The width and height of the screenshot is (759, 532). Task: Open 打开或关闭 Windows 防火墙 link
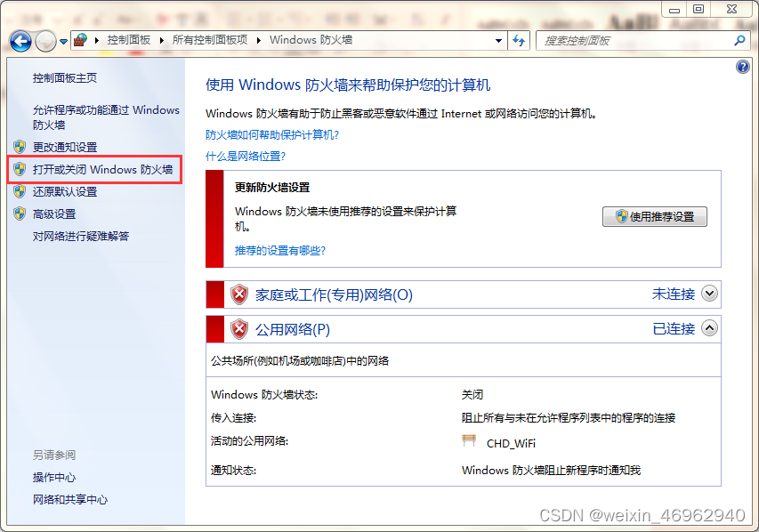coord(102,169)
